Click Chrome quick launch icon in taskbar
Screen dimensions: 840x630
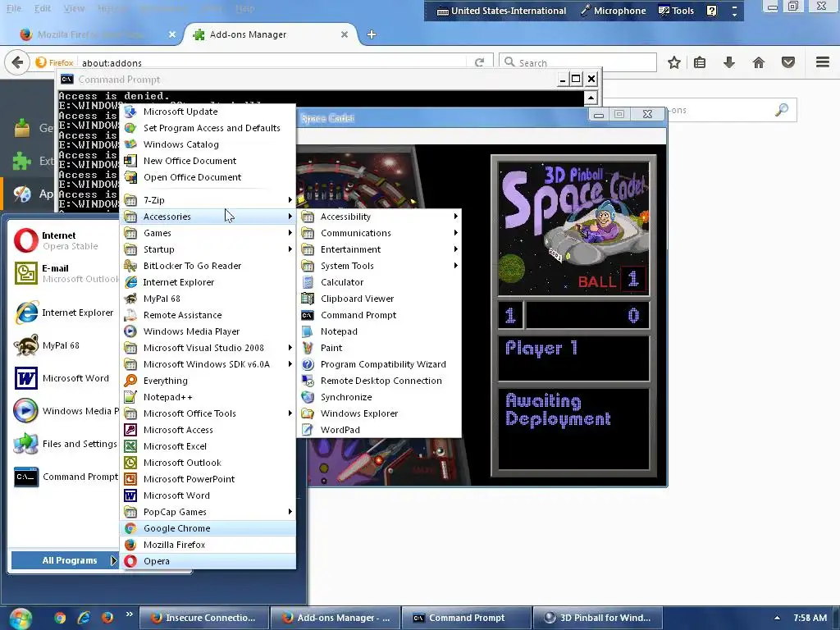click(59, 618)
